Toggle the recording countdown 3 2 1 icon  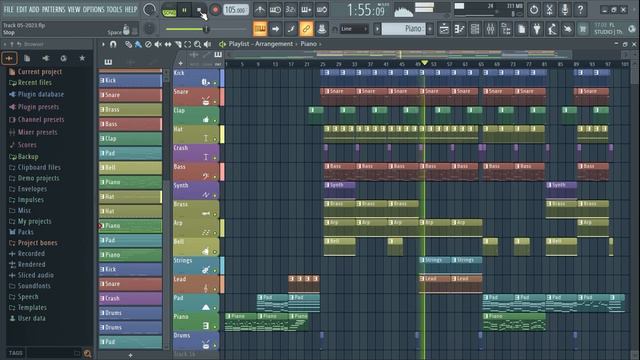pos(291,9)
